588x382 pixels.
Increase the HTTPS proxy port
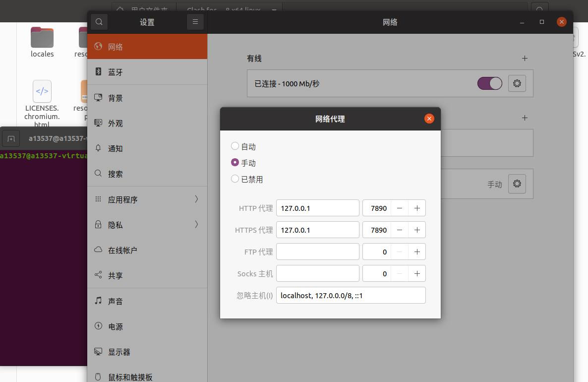pos(417,230)
